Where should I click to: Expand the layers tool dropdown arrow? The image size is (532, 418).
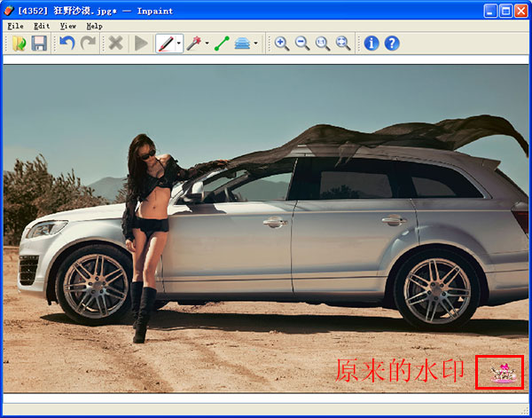click(x=255, y=43)
